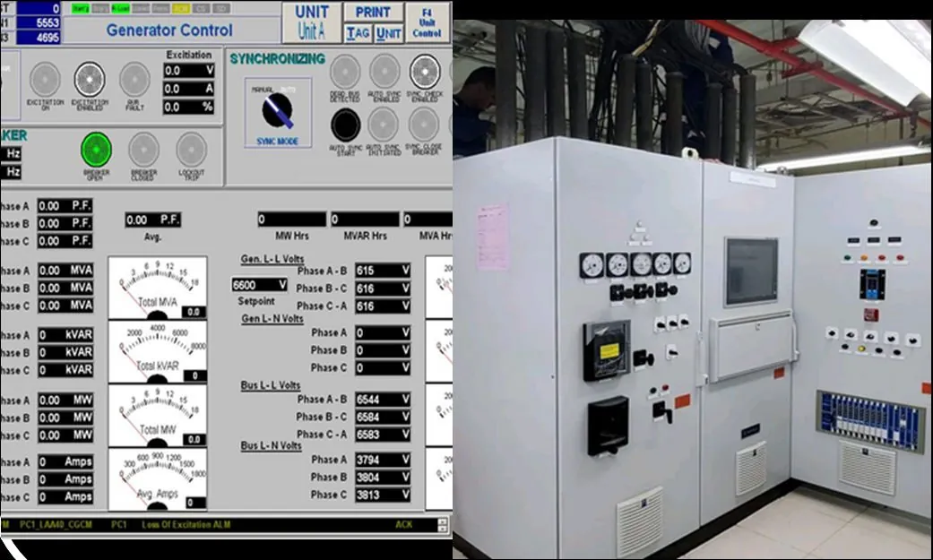Click the Breaker Closed indicator lamp
The height and width of the screenshot is (560, 933).
coord(144,150)
